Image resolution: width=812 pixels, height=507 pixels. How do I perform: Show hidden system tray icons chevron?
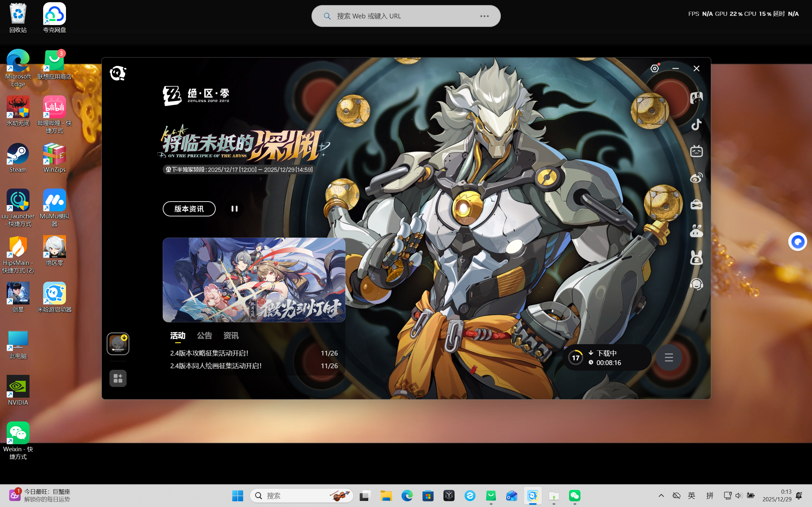[661, 496]
